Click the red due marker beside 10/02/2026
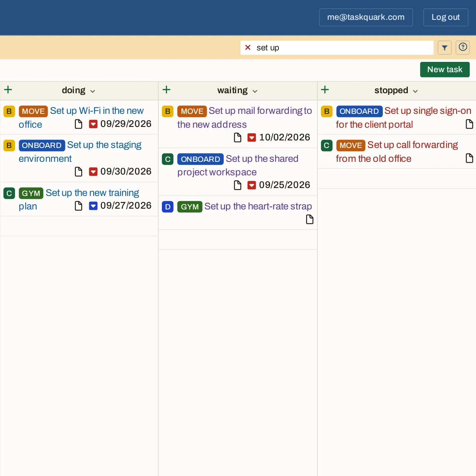The image size is (476, 476). (252, 138)
